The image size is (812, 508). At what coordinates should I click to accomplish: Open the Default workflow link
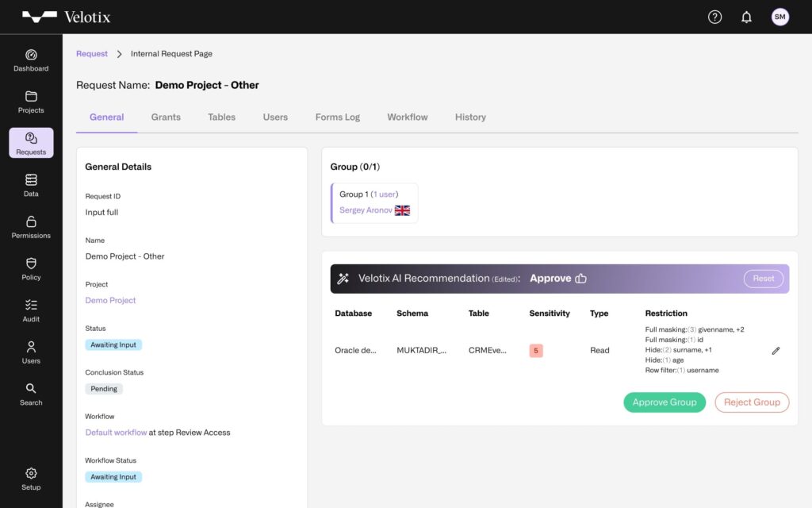(116, 433)
